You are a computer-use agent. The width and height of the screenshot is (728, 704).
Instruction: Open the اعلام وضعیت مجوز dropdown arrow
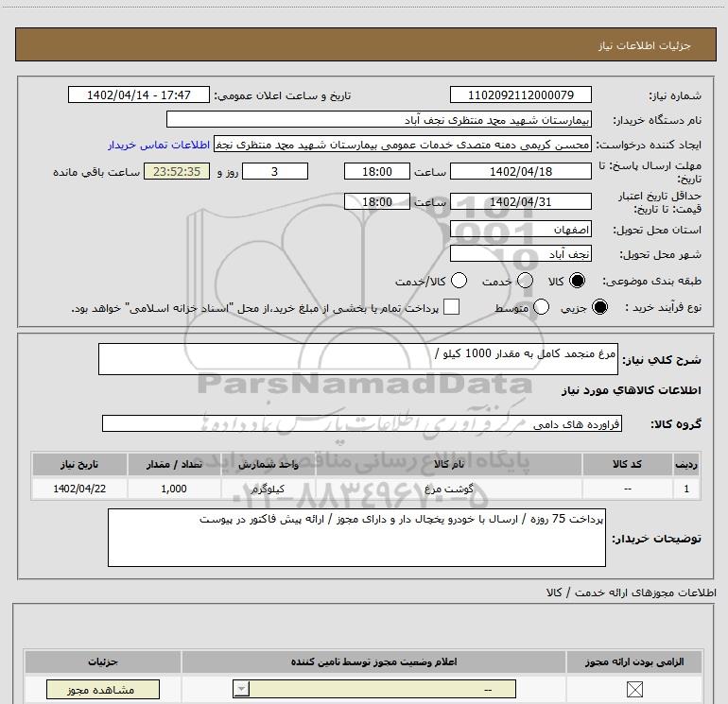(241, 689)
